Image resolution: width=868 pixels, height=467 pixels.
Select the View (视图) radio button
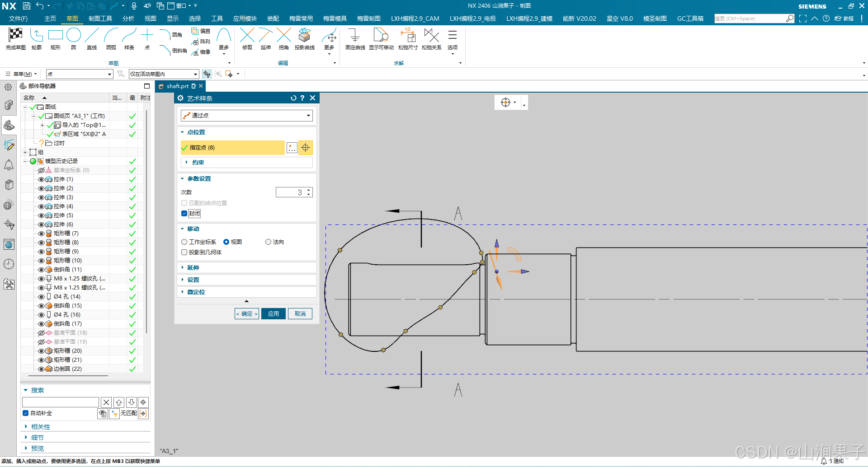click(226, 242)
